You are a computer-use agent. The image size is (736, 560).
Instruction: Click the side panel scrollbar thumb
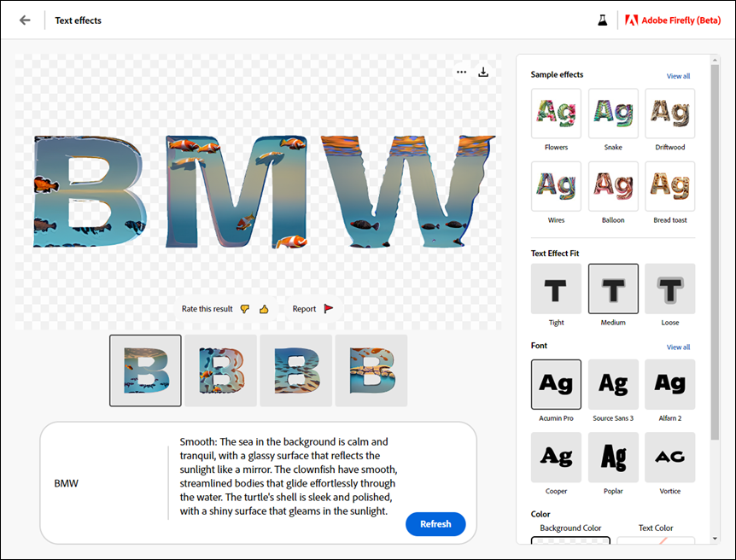tap(715, 252)
